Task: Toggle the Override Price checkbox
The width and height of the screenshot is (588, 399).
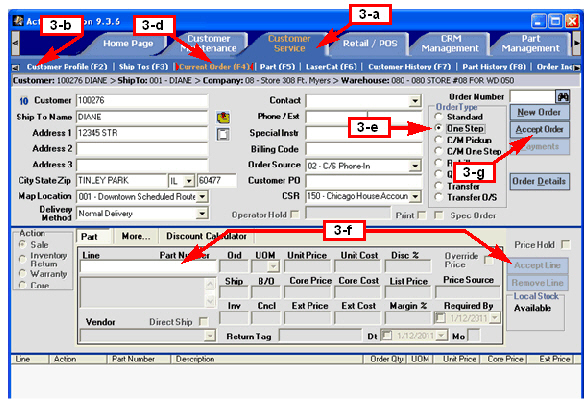Action: click(x=489, y=260)
